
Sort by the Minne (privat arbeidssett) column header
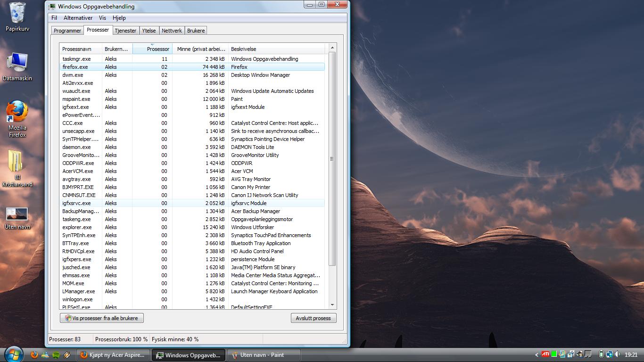(200, 49)
